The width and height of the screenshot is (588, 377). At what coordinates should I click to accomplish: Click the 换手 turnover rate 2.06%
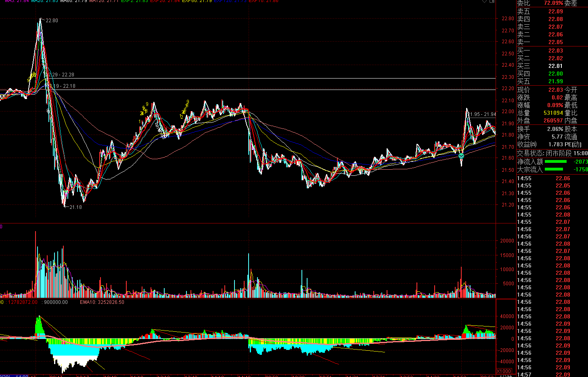click(x=555, y=129)
